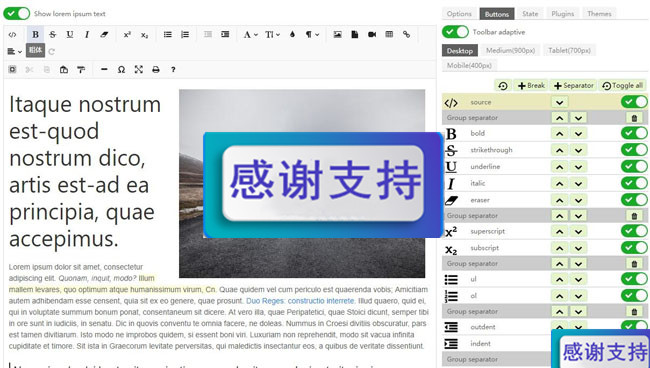The width and height of the screenshot is (650, 368).
Task: Click the Separator add button
Action: coord(574,85)
